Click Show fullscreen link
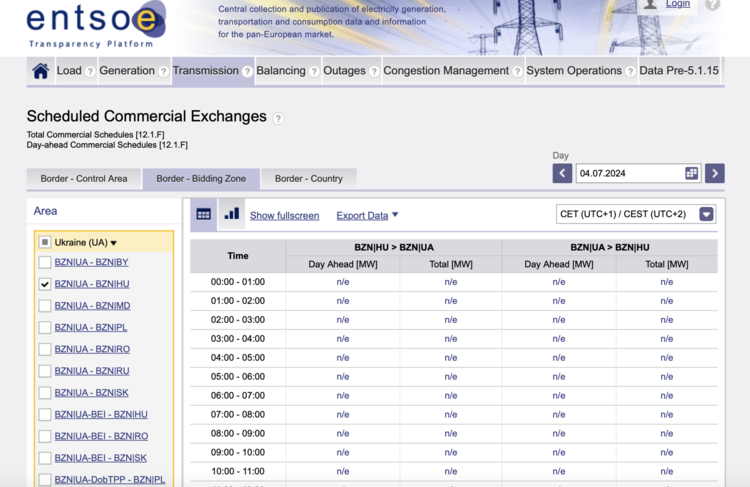750x487 pixels. [284, 216]
